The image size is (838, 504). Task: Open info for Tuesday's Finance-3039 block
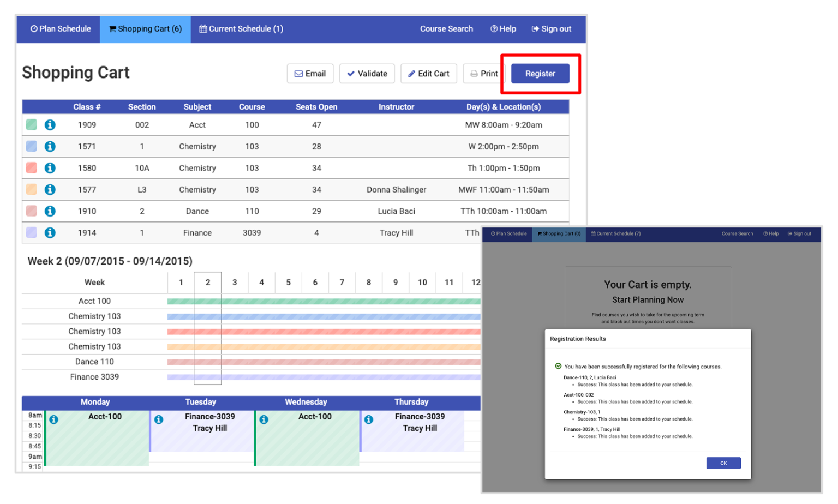click(x=159, y=419)
